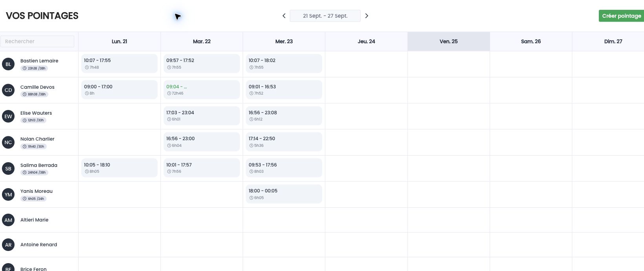Open Bastien Lemaire's 10:07 - 17:55 entry
Screen dimensions: 644x271
point(119,64)
